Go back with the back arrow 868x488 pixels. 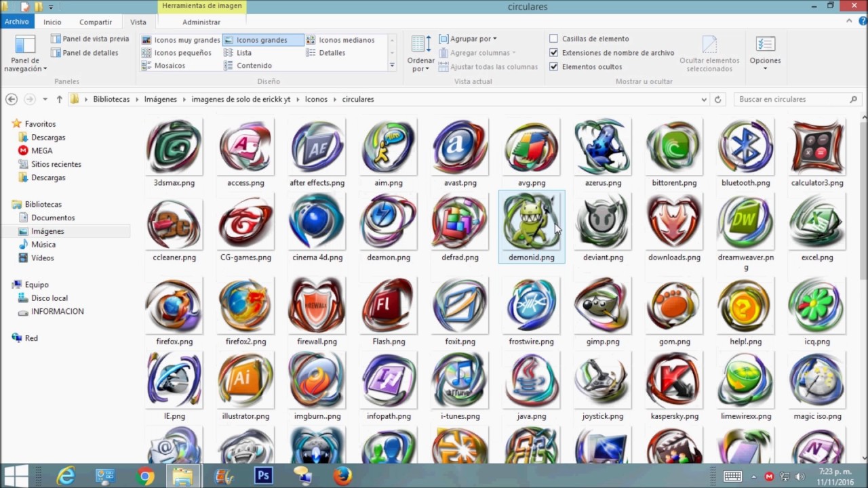coord(12,99)
